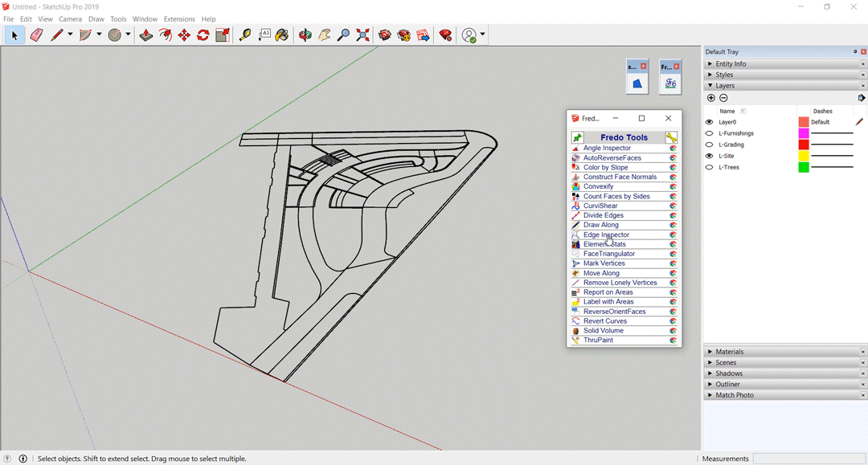
Task: Activate the Push/Pull tool
Action: 145,35
